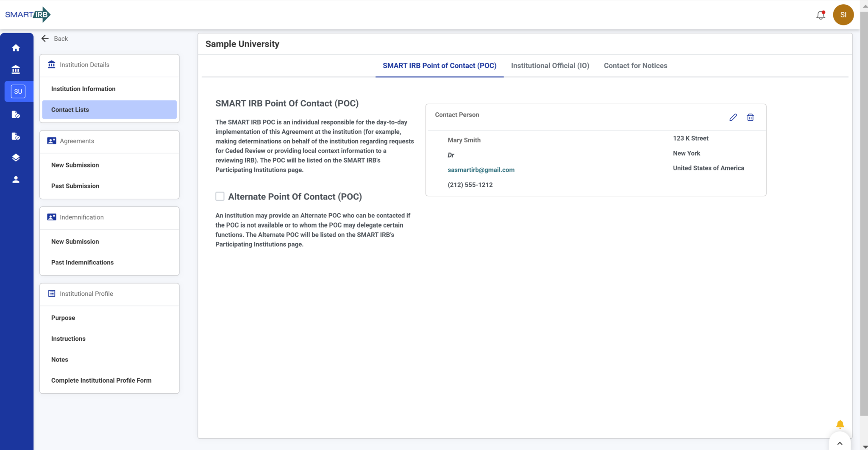
Task: Click the sasmartirb@gmail.com email link
Action: [481, 169]
